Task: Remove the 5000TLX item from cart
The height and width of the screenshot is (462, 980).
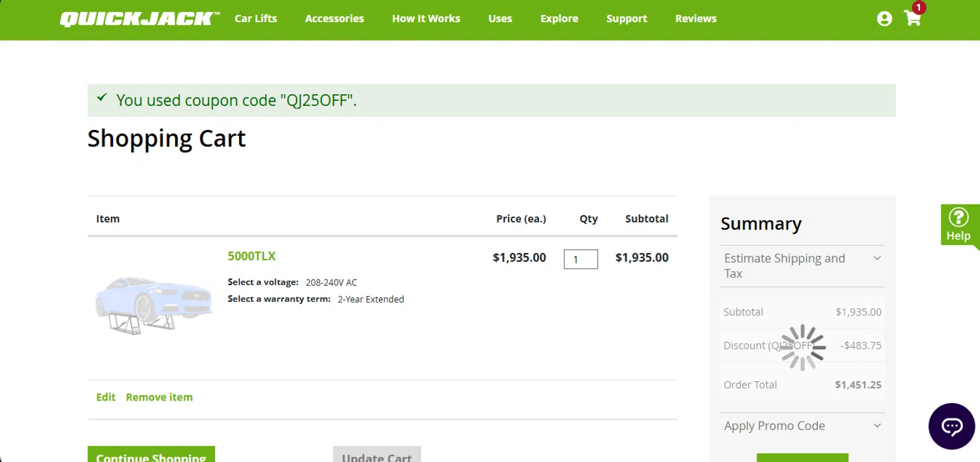Action: 159,397
